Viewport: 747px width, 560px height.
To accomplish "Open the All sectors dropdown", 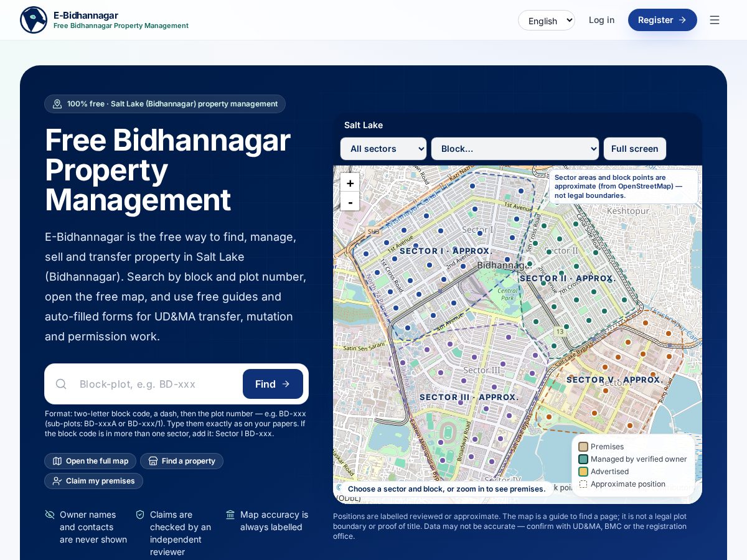I will [383, 149].
